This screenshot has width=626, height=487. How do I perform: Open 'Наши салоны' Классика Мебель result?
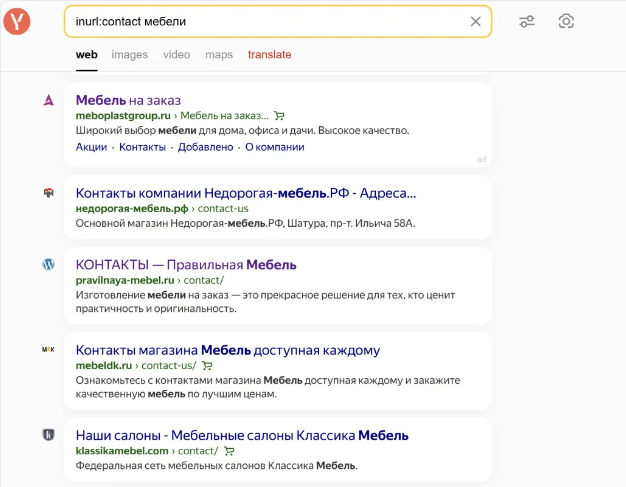point(242,435)
